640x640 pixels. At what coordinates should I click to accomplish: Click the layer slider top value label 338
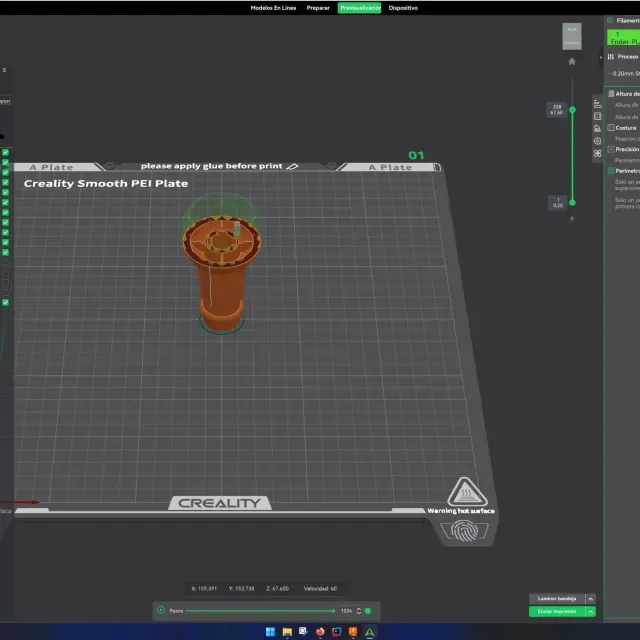pos(557,107)
